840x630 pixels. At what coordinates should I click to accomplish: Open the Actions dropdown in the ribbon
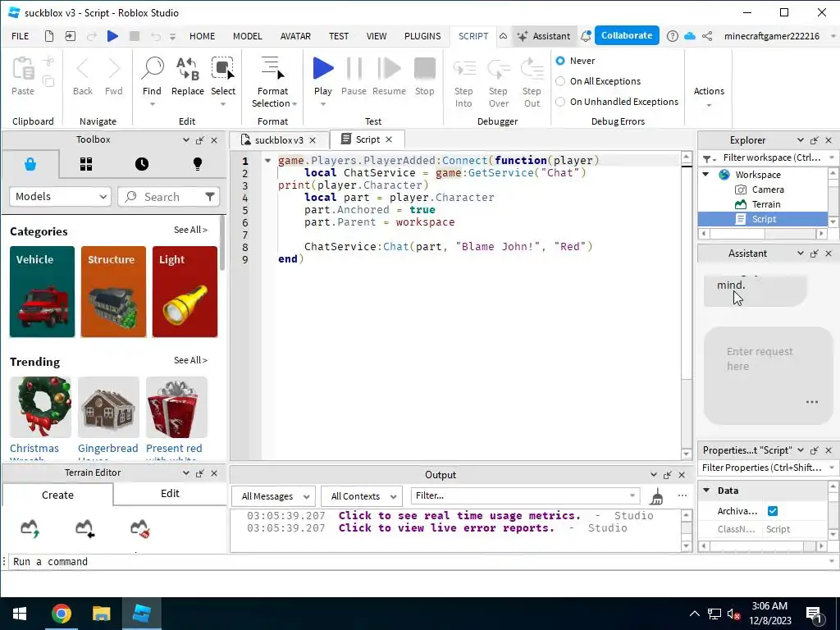709,97
